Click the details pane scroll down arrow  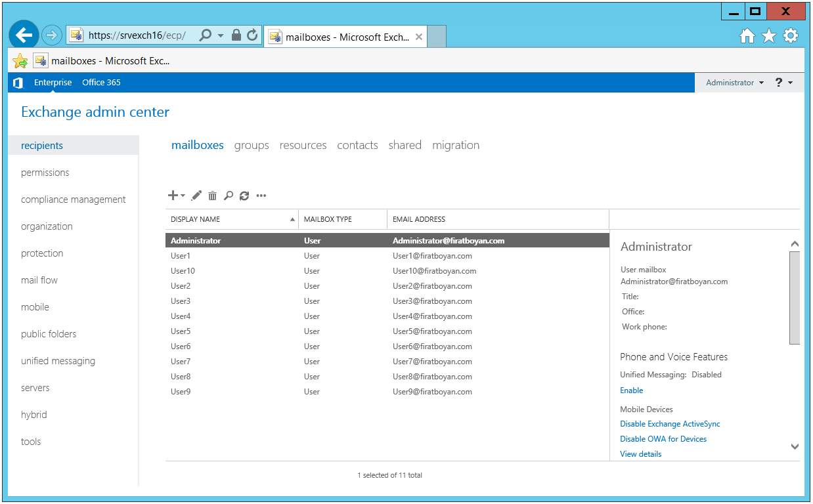point(795,447)
